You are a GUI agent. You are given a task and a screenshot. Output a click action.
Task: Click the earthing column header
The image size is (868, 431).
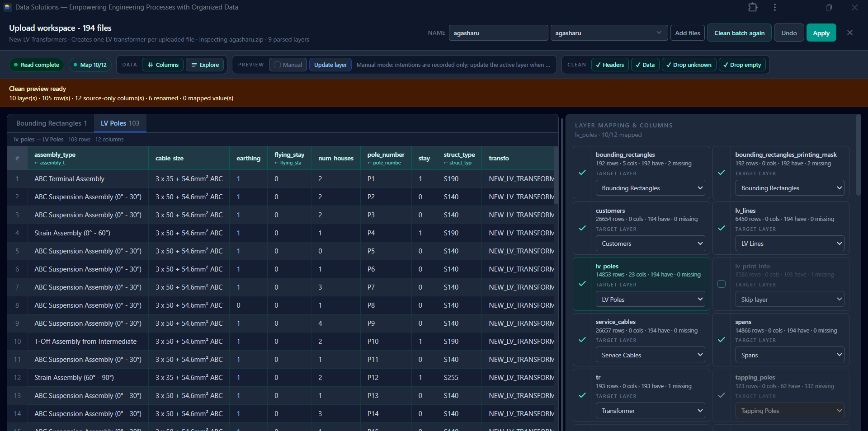(x=248, y=158)
